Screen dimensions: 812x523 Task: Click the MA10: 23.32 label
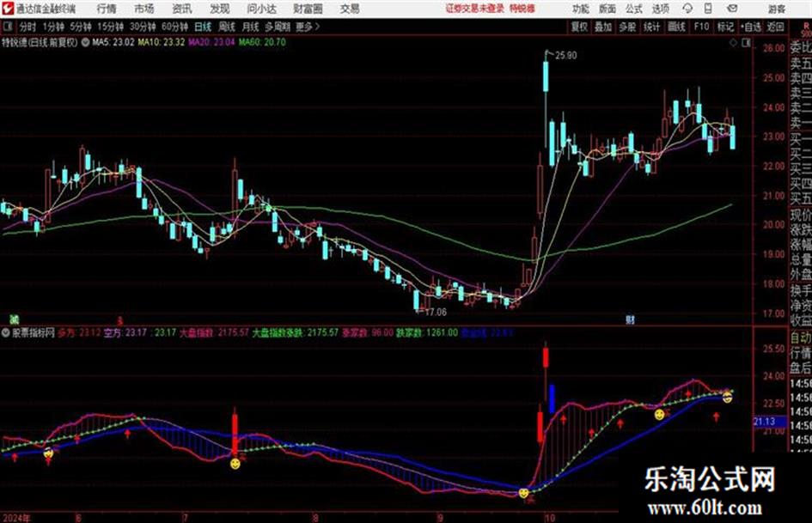point(161,42)
